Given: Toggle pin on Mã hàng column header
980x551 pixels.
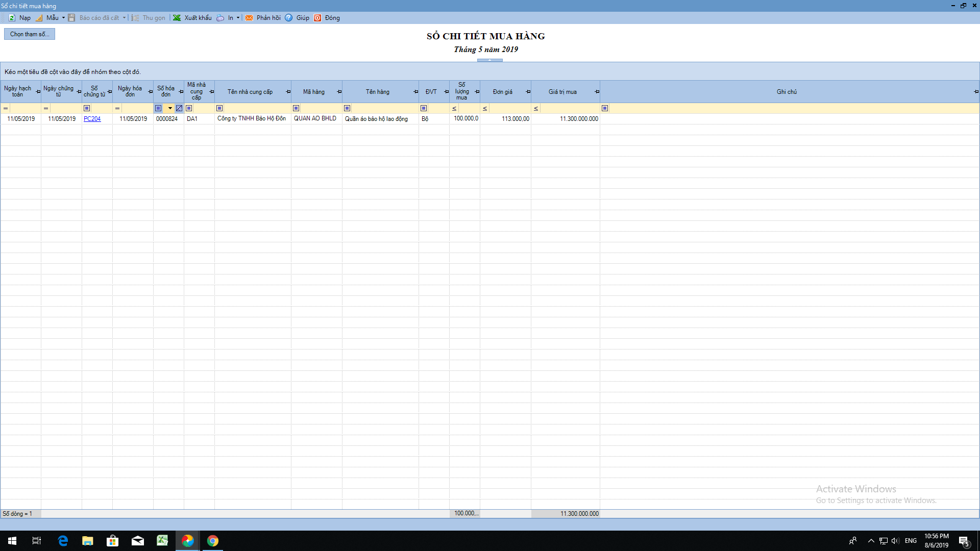Looking at the screenshot, I should click(x=339, y=92).
